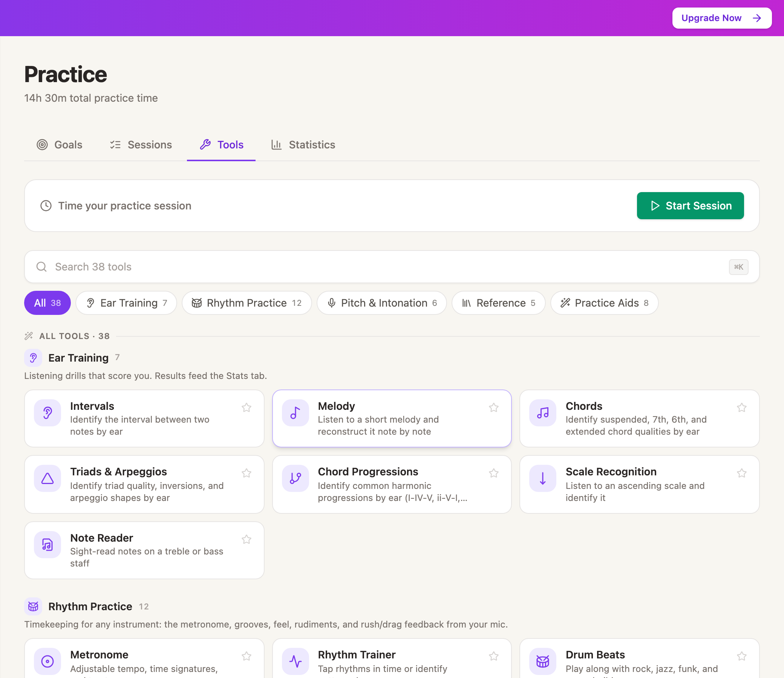Select the All 38 filter chip
This screenshot has height=678, width=784.
(47, 303)
